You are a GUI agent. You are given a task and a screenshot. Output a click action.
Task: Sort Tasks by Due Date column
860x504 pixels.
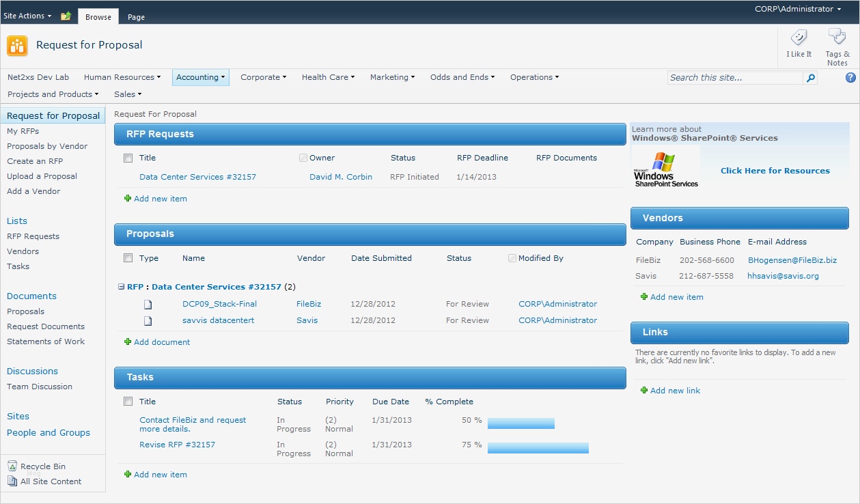pos(391,402)
